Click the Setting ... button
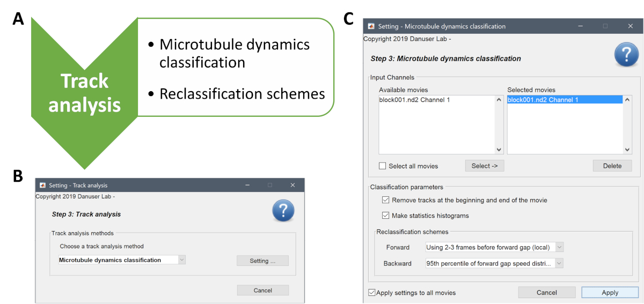Viewport: 644px width, 304px height. tap(262, 261)
